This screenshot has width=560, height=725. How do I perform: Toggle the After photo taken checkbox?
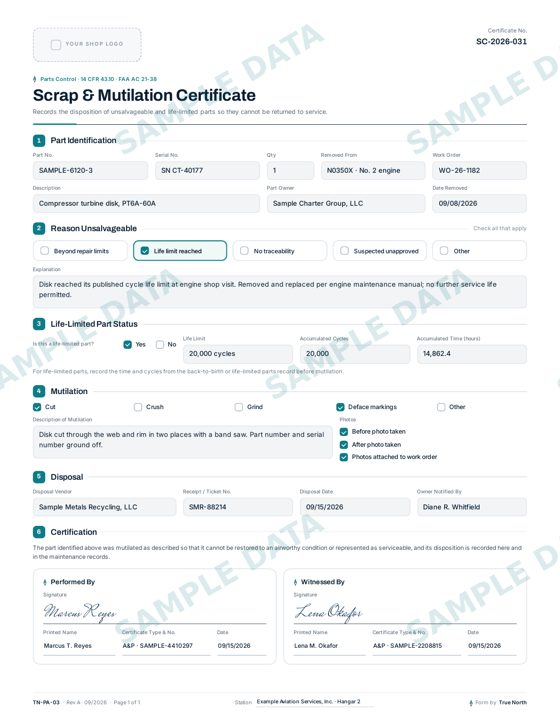344,445
